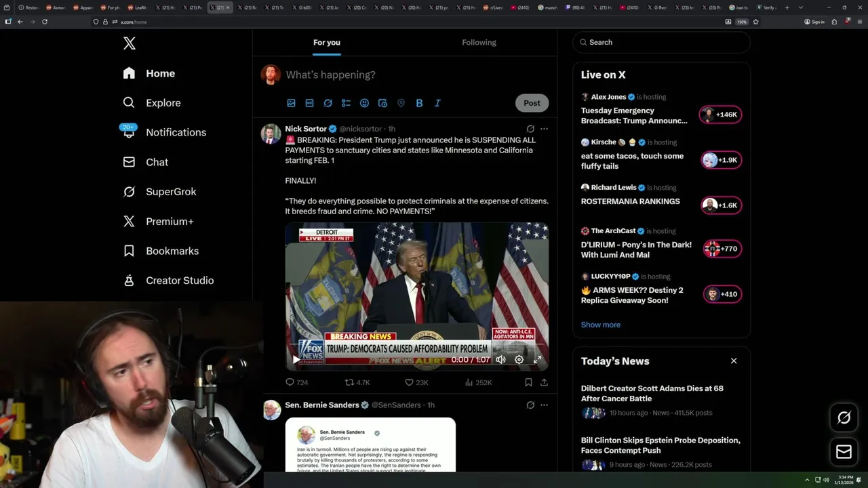
Task: Share Nick Sortor's post
Action: [x=544, y=382]
